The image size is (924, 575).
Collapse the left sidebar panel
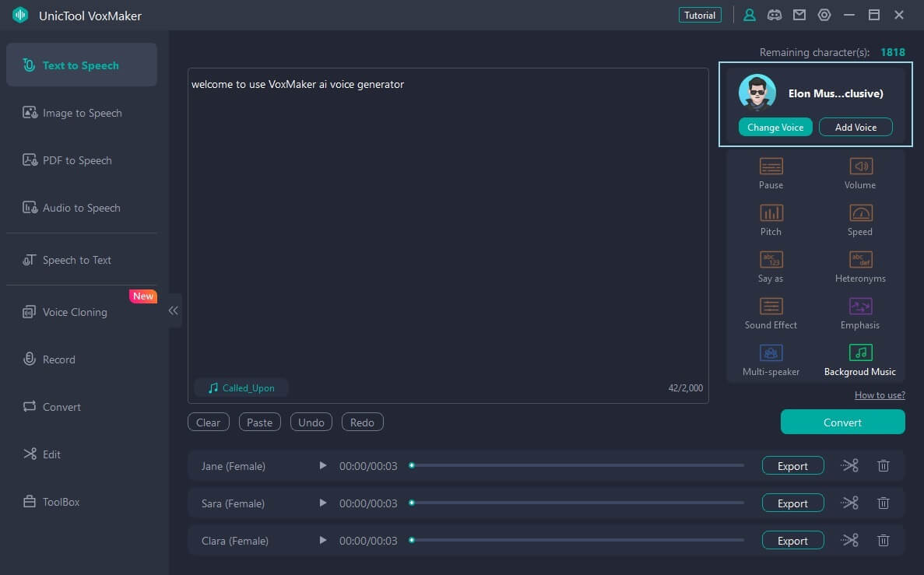(174, 310)
